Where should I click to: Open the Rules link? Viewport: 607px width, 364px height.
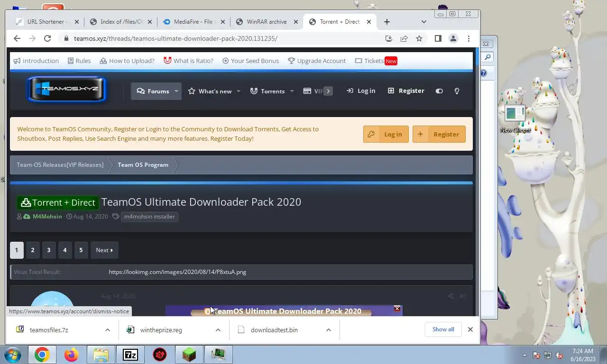pyautogui.click(x=79, y=61)
